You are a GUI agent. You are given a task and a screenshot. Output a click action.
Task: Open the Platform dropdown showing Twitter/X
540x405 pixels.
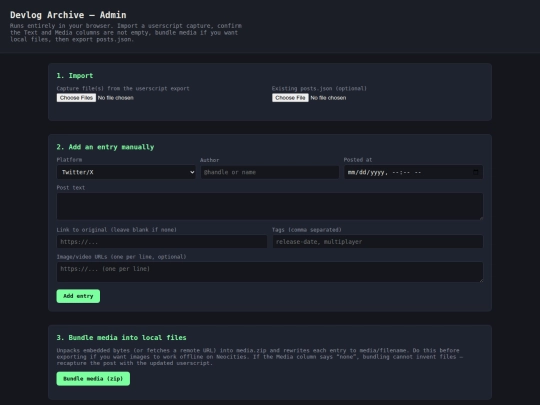[x=126, y=172]
